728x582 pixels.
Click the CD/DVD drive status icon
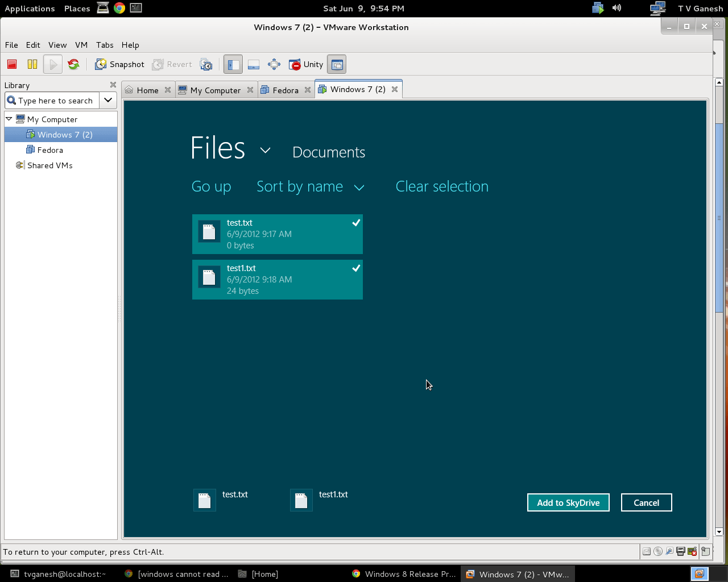point(658,551)
